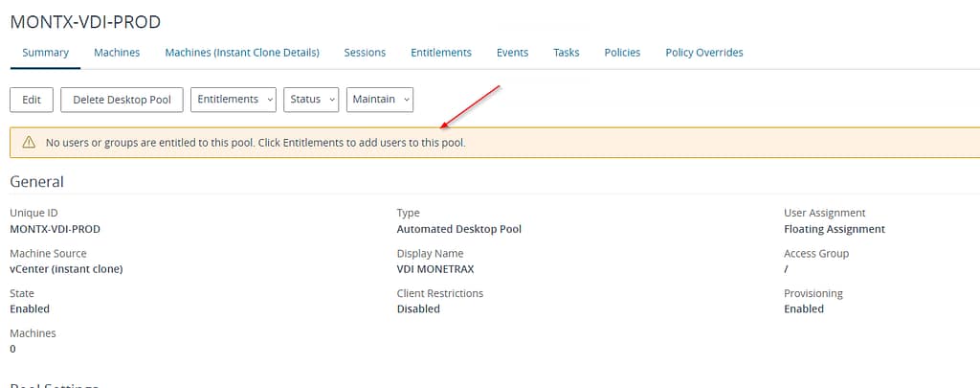Screen dimensions: 980x388
Task: Open the Tasks tab
Action: click(566, 53)
